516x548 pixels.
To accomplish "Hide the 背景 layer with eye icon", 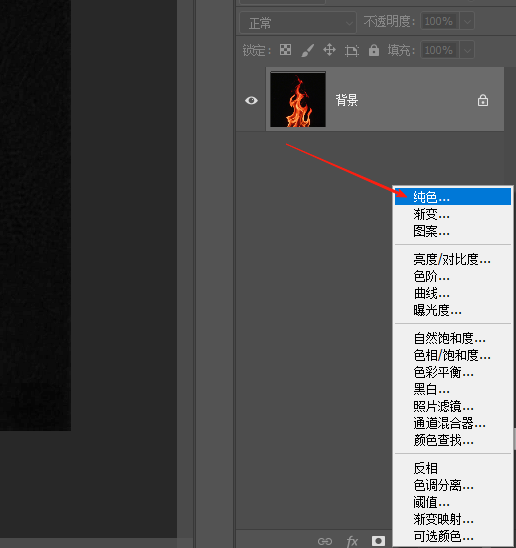I will tap(251, 101).
